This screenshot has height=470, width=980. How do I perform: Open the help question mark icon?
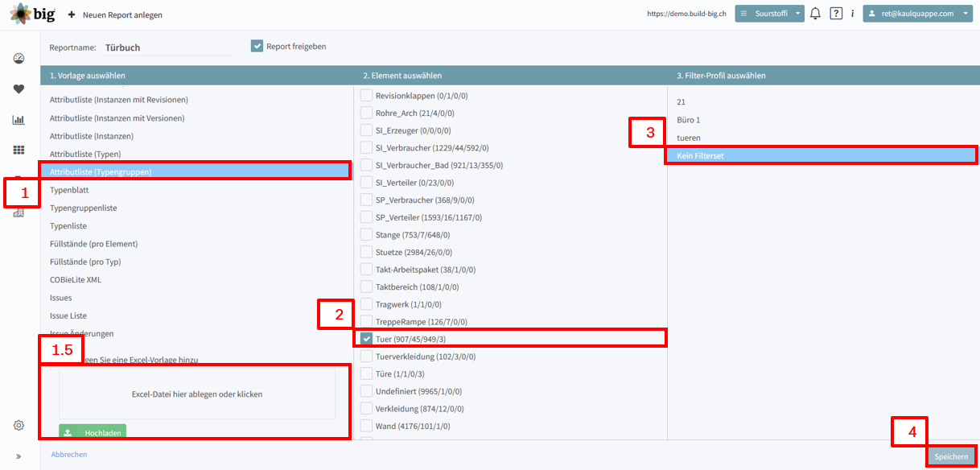pyautogui.click(x=836, y=14)
